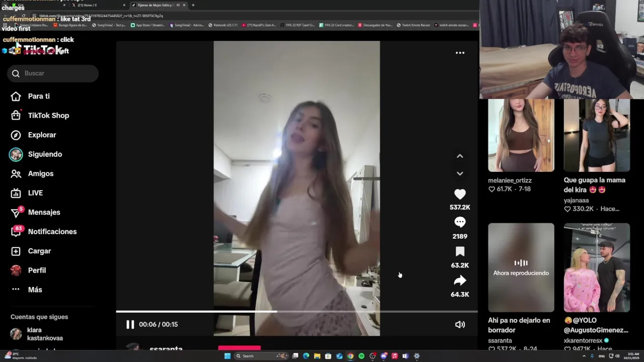Screen dimensions: 644x362
Task: Open the Windows Start menu
Action: click(227, 356)
